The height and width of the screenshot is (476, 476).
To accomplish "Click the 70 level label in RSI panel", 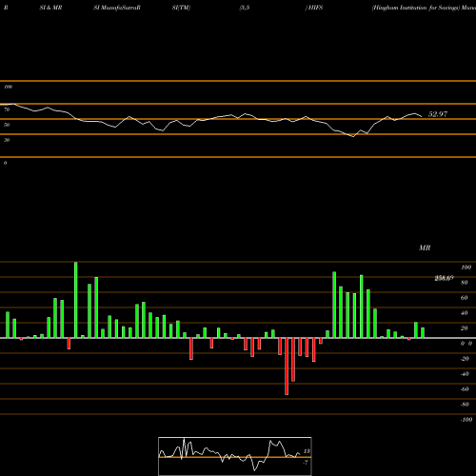I will coord(7,109).
